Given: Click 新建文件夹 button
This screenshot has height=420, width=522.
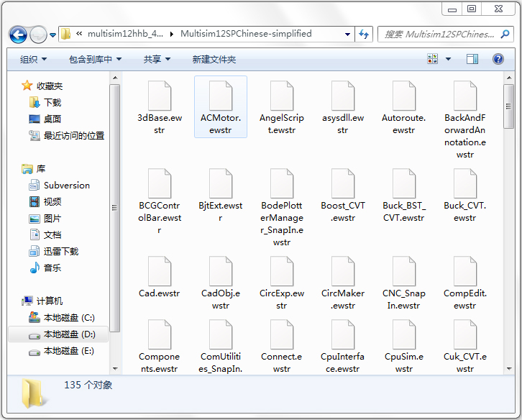Looking at the screenshot, I should coord(214,59).
